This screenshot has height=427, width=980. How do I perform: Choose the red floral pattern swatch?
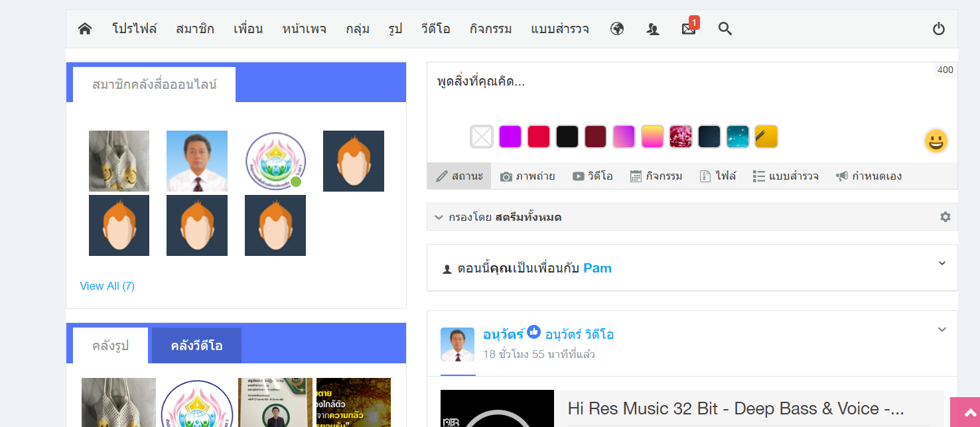pos(681,137)
